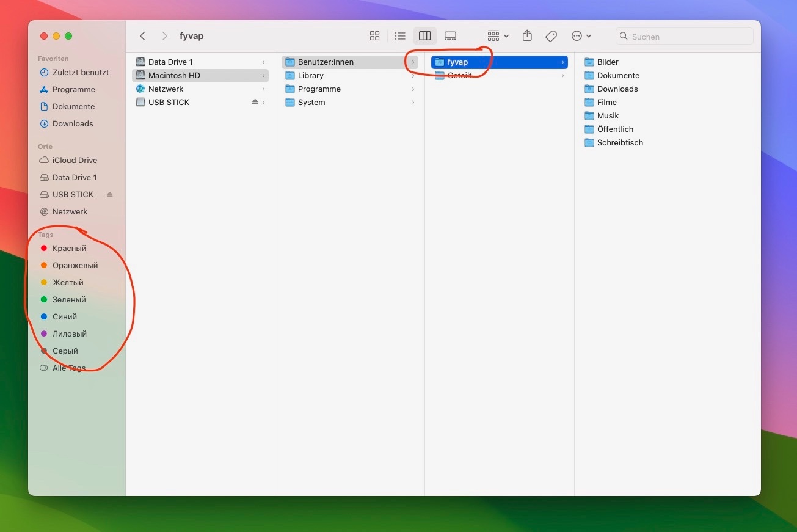Eject USB STICK from the sidebar
Viewport: 797px width, 532px height.
point(110,194)
